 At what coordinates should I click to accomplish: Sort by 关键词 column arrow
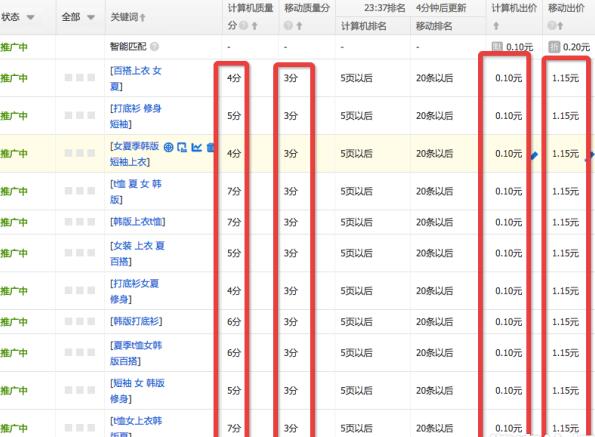143,17
